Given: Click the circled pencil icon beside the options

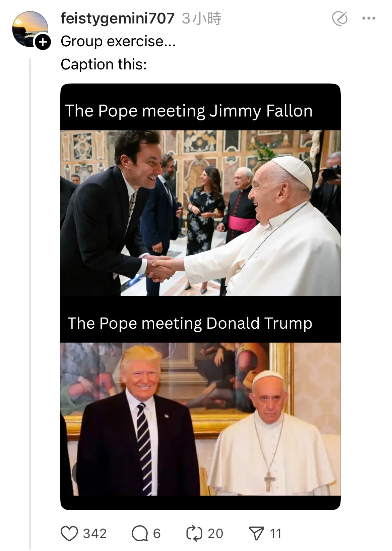Looking at the screenshot, I should pyautogui.click(x=340, y=18).
